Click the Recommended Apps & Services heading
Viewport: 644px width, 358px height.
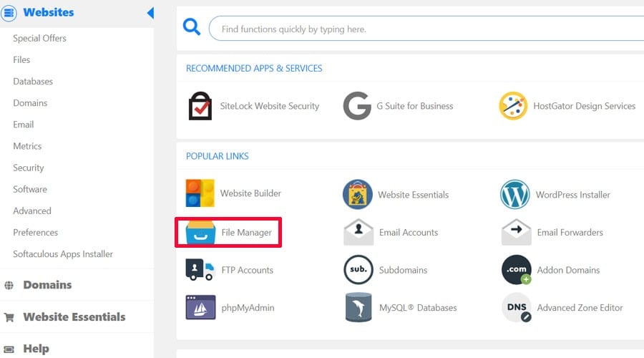[254, 68]
